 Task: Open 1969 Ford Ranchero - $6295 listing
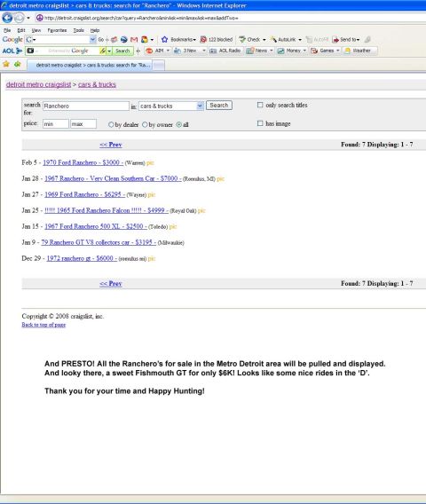(x=84, y=194)
